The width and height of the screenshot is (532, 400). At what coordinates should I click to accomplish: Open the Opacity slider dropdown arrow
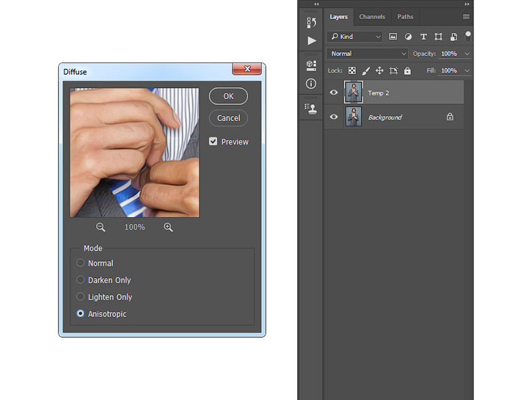[x=467, y=54]
